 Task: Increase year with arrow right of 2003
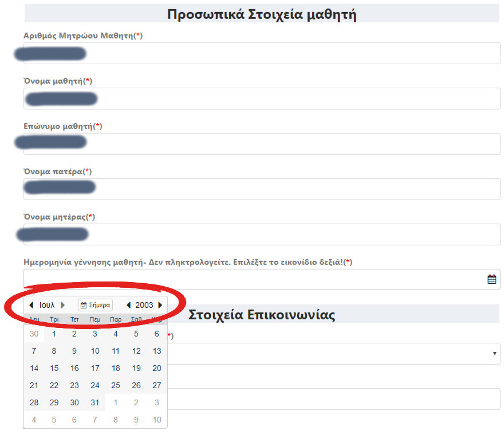pos(160,305)
